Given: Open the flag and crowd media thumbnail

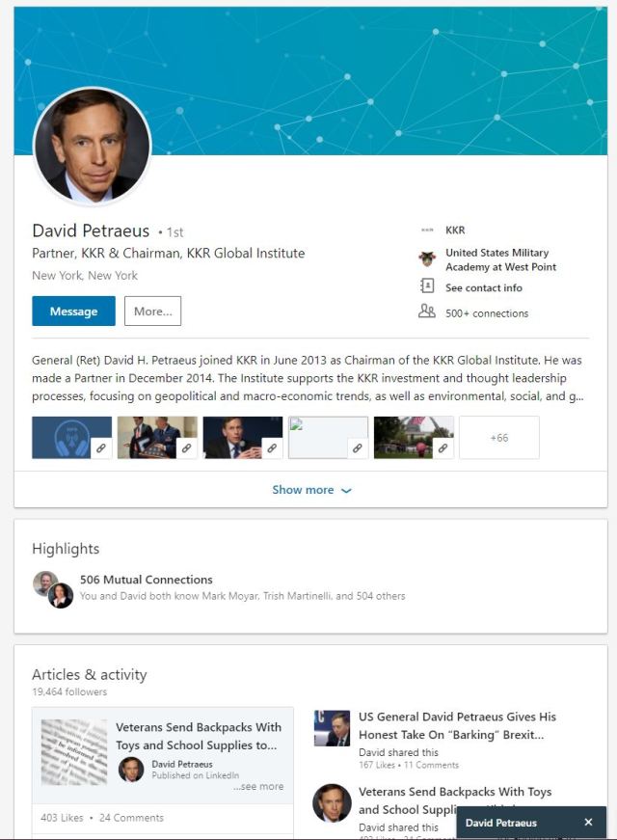Looking at the screenshot, I should [x=413, y=437].
